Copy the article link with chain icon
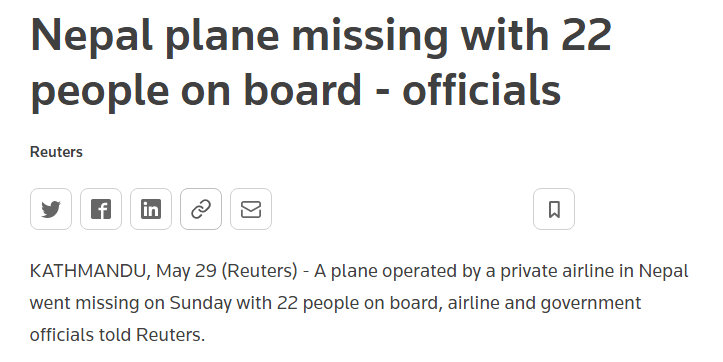 [x=201, y=209]
